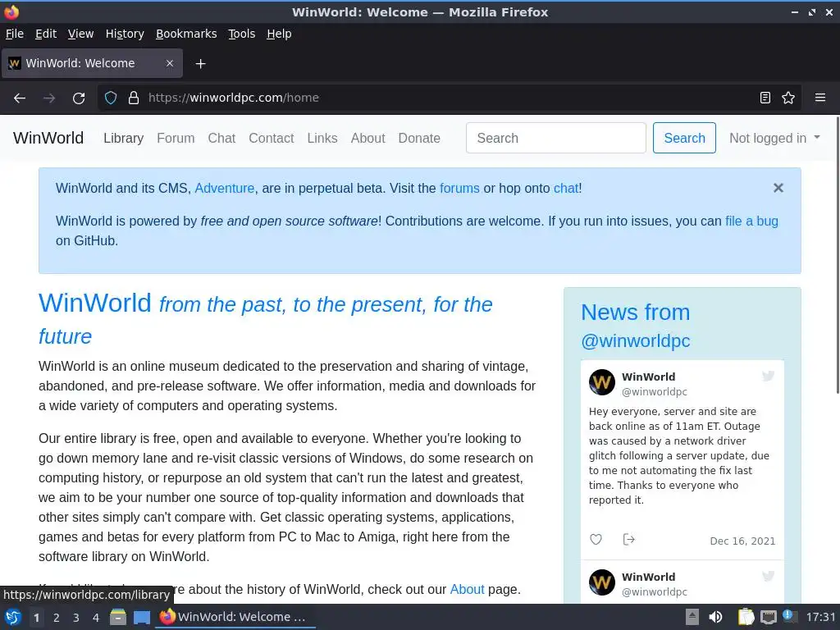Image resolution: width=840 pixels, height=630 pixels.
Task: Open the File menu
Action: point(15,34)
